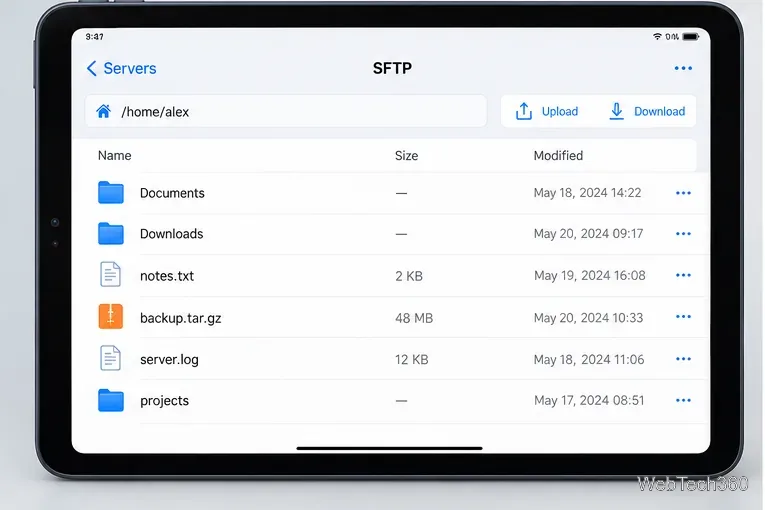Click the 48 MB size value
The image size is (765, 510).
click(x=414, y=318)
